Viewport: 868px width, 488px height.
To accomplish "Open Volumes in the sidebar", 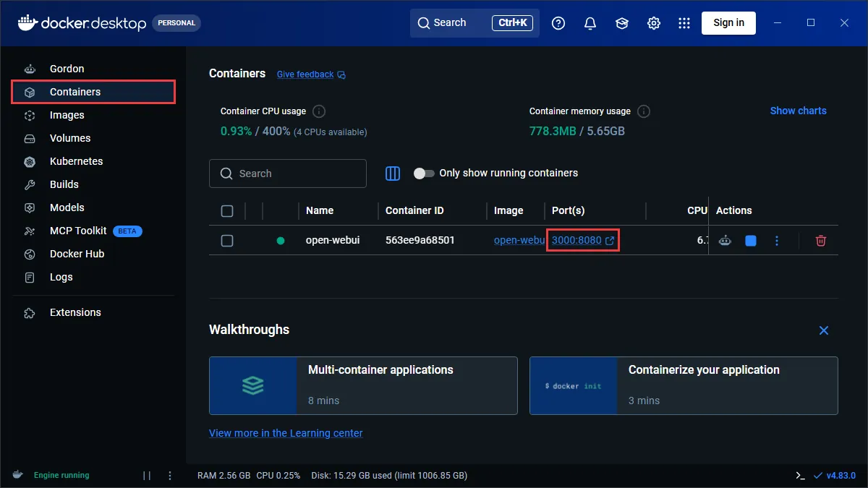I will 93,138.
